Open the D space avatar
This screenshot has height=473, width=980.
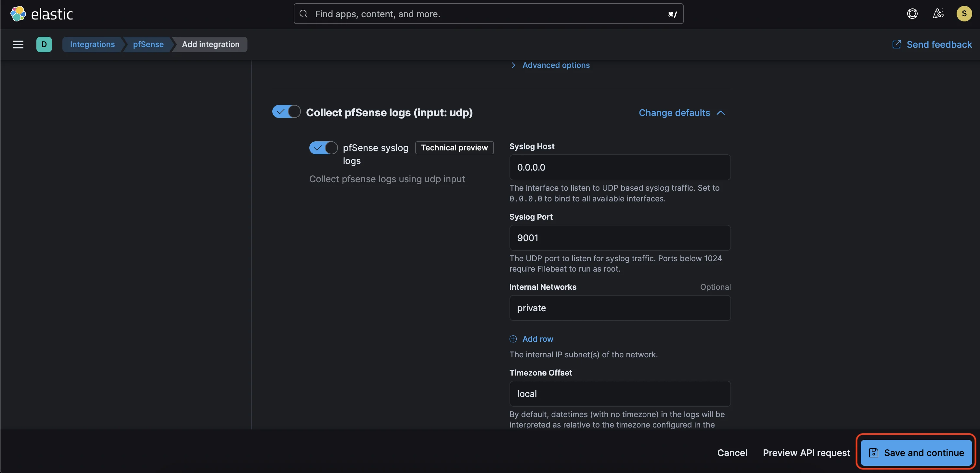[44, 45]
